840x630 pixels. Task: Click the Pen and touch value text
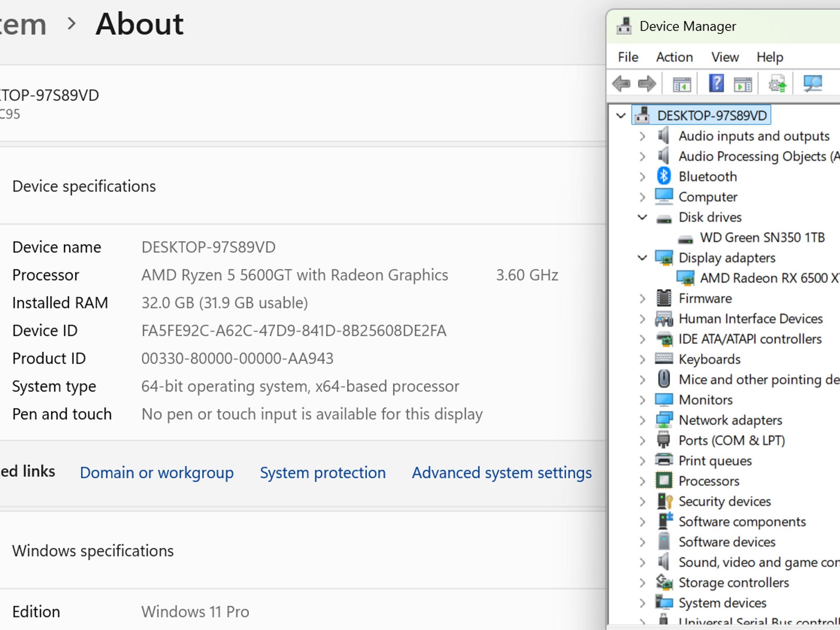pyautogui.click(x=312, y=414)
